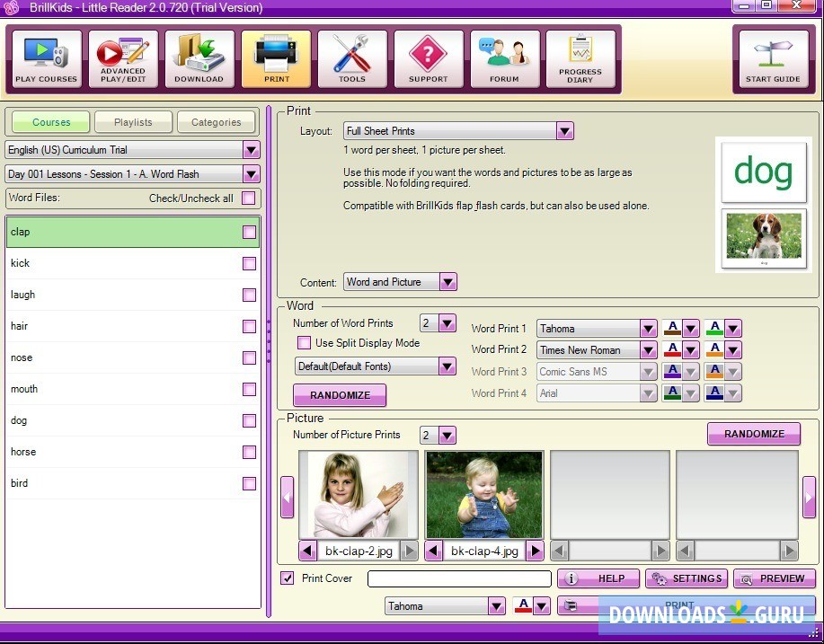
Task: Show previous image for bk-clap-4.jpg
Action: (x=433, y=551)
